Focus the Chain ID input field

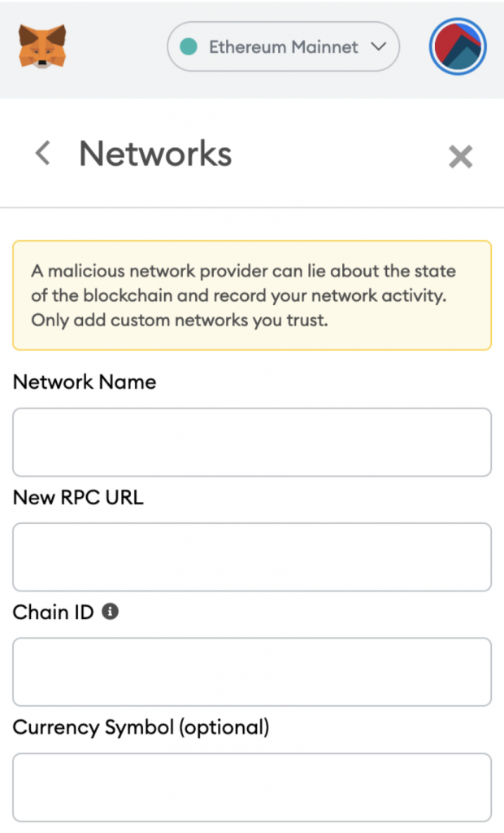click(x=252, y=671)
